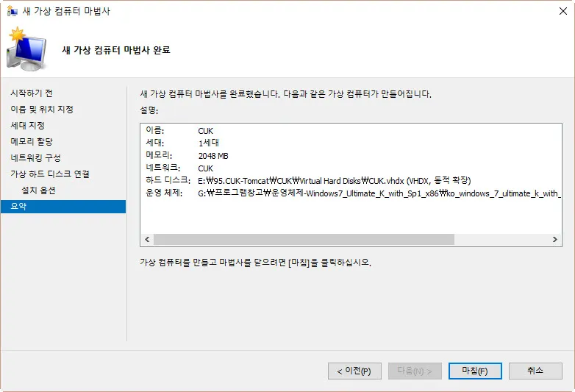The image size is (575, 392).
Task: Click the 네트워크: CUK summary row
Action: pos(179,168)
